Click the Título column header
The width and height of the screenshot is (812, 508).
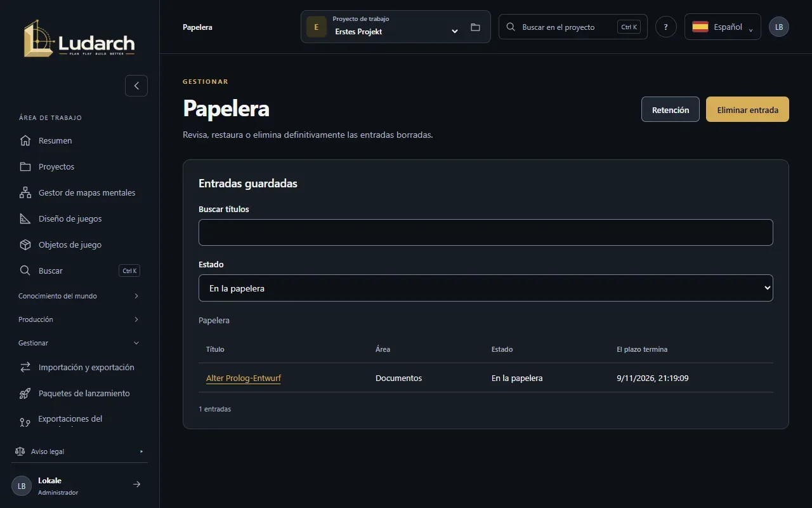(x=215, y=349)
